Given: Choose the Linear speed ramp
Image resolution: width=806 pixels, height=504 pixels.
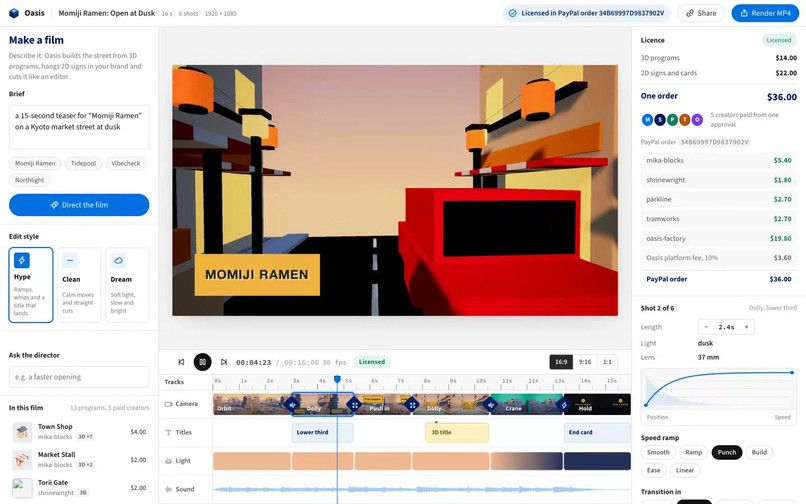Looking at the screenshot, I should coord(685,470).
